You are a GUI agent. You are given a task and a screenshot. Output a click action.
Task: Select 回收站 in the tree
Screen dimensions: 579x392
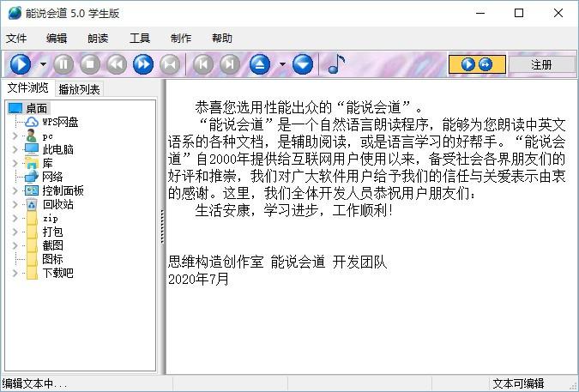(58, 204)
